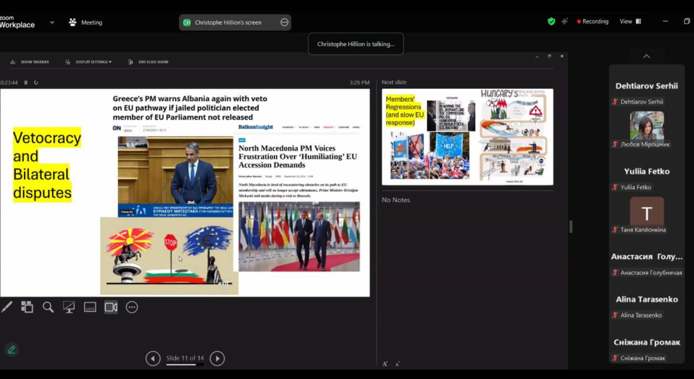Toggle the camera icon in presenter toolbar
Screen dimensions: 694x379
[x=111, y=307]
